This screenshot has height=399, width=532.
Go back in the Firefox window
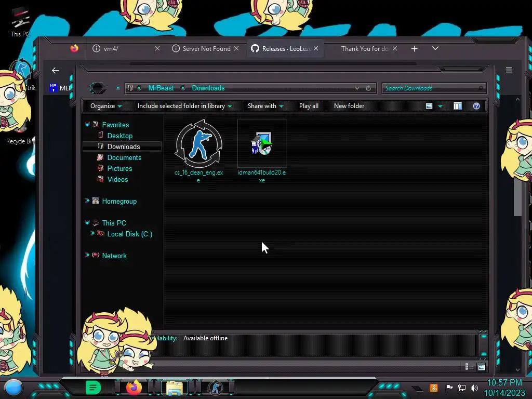55,70
